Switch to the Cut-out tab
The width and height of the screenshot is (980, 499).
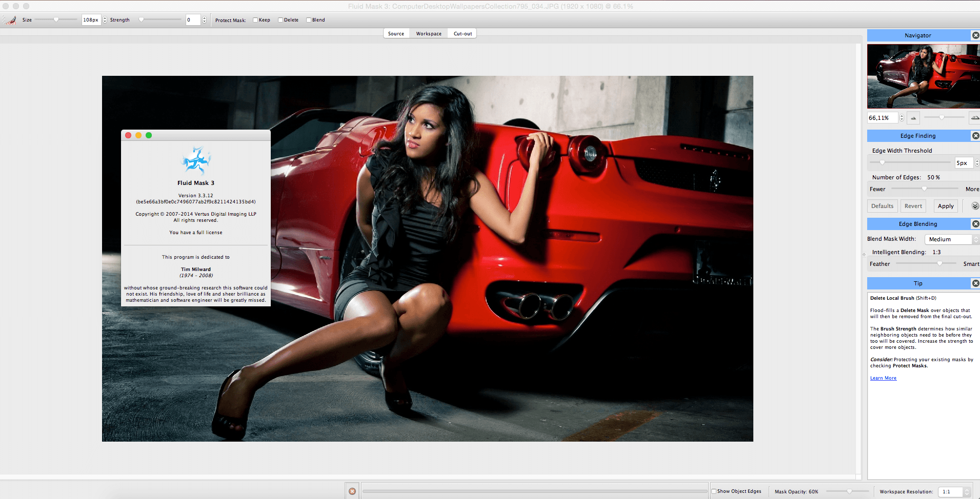pyautogui.click(x=463, y=34)
